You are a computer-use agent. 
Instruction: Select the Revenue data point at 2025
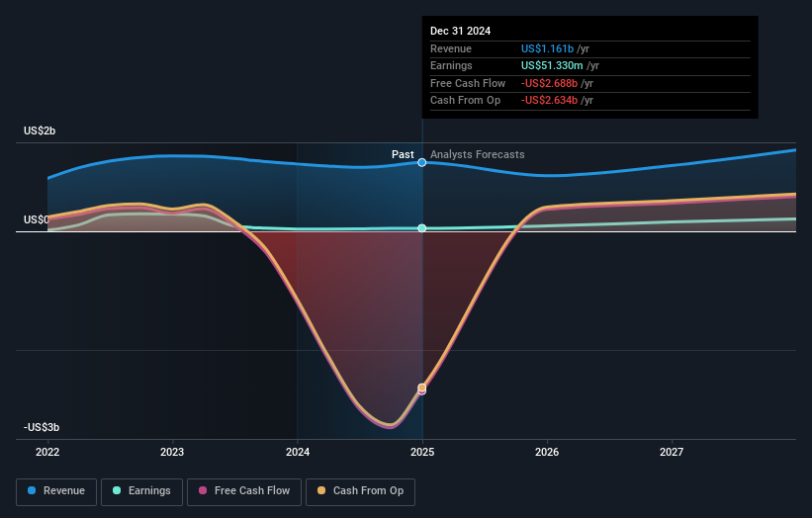point(422,162)
